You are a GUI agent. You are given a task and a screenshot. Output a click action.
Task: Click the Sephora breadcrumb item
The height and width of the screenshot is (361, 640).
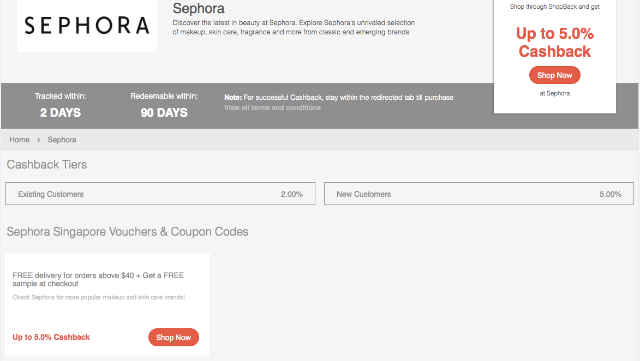[62, 140]
